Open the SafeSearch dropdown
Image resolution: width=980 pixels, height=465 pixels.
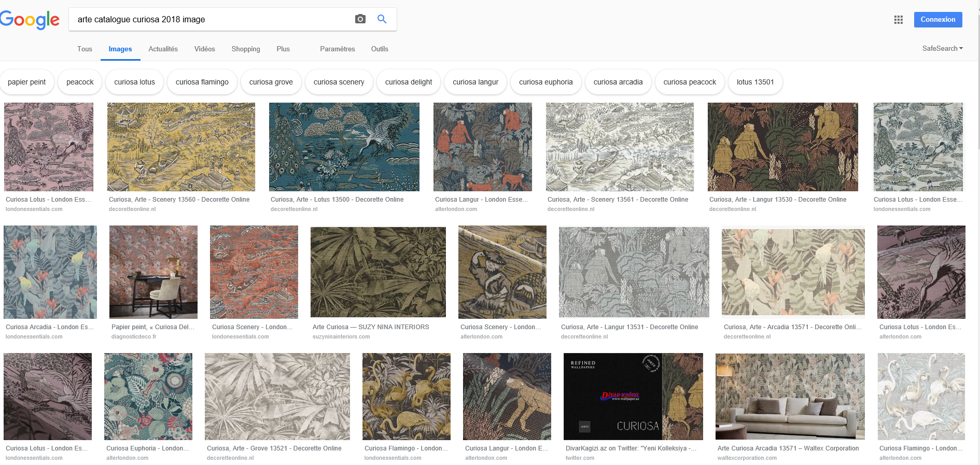pos(942,48)
